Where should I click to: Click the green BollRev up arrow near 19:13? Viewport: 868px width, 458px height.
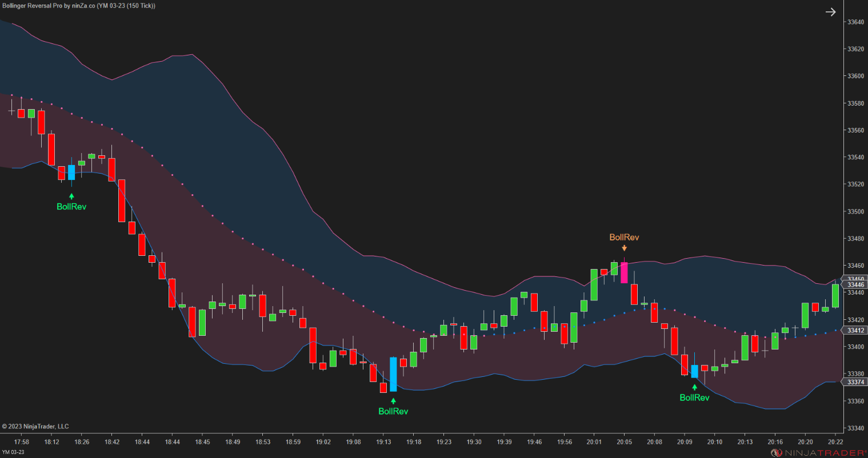[393, 400]
